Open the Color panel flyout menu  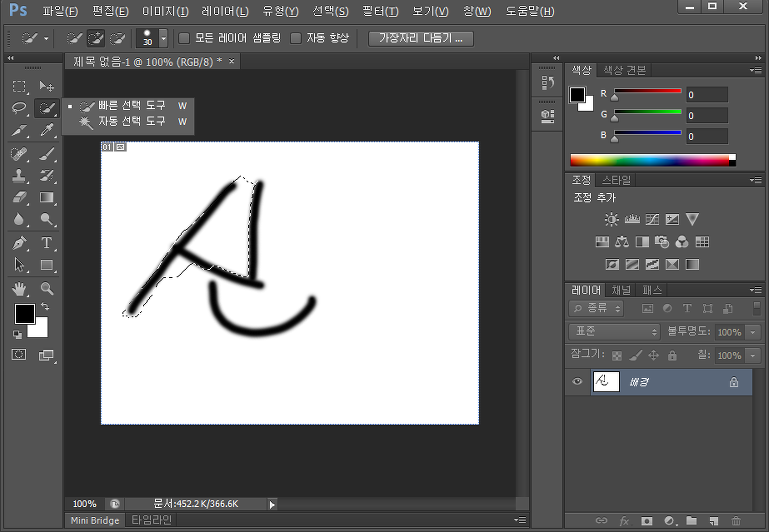756,70
